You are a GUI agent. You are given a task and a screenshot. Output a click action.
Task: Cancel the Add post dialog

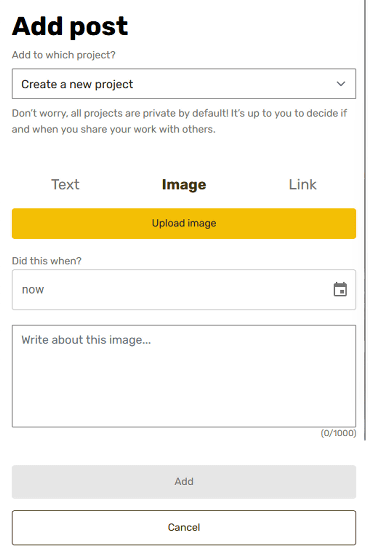click(x=184, y=528)
